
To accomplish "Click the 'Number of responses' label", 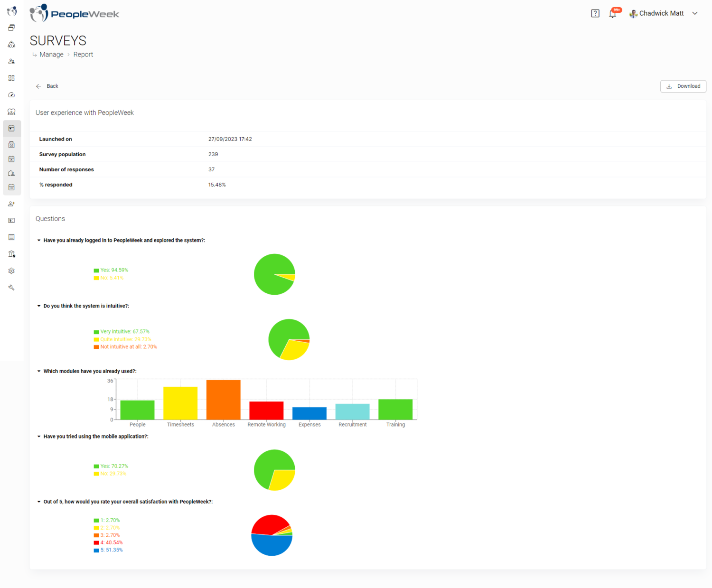I will (66, 169).
